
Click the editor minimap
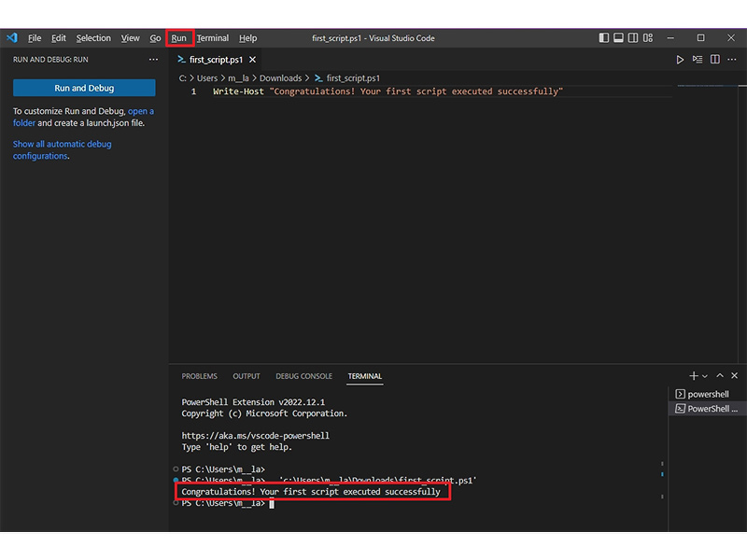(708, 86)
